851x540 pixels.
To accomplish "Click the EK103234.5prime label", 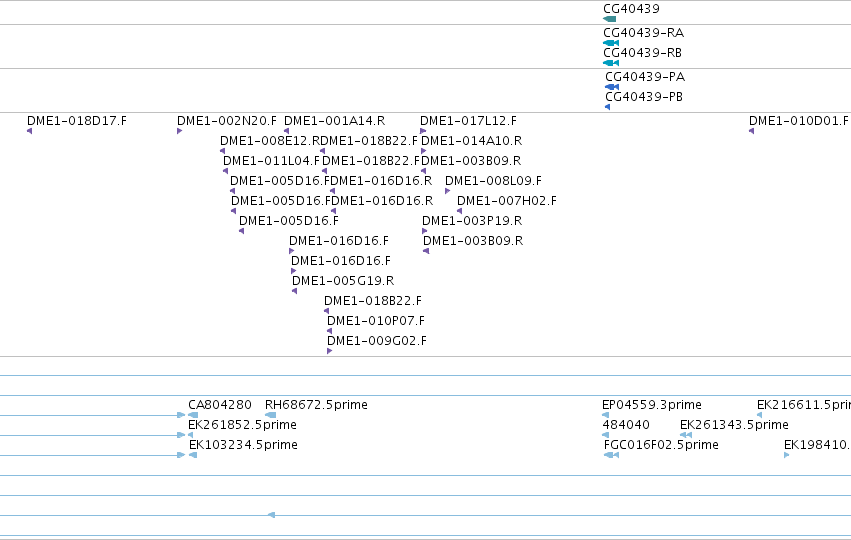I will 243,444.
